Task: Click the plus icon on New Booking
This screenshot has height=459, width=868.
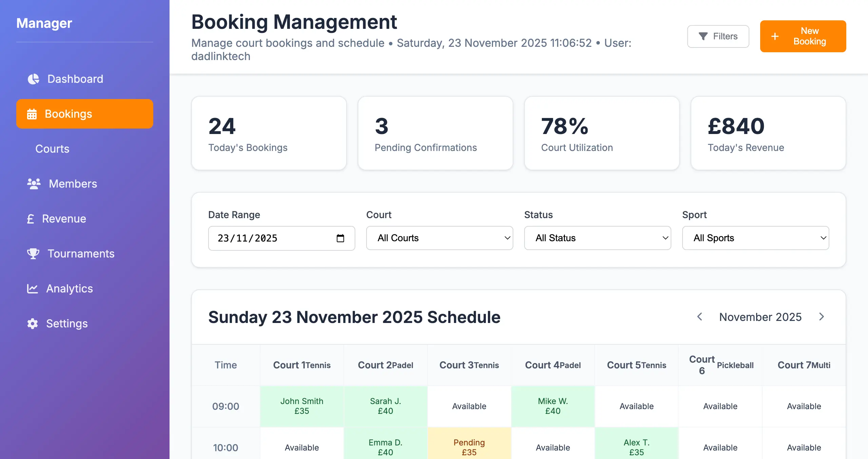Action: (x=775, y=36)
